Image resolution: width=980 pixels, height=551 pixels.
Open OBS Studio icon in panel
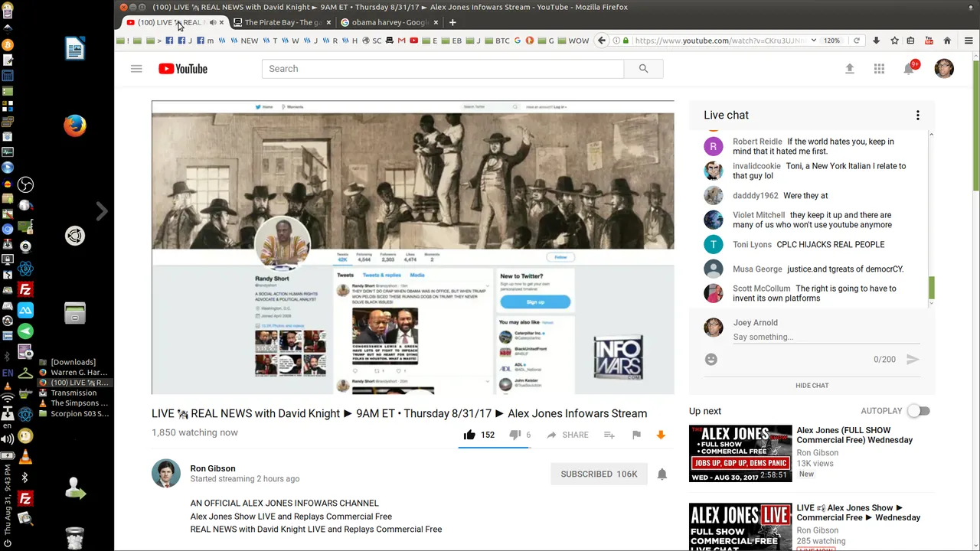[x=25, y=184]
